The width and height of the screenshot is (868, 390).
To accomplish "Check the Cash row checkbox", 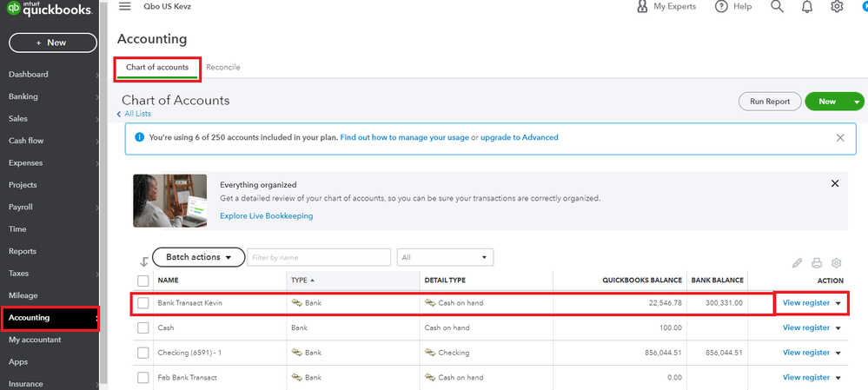I will 142,327.
